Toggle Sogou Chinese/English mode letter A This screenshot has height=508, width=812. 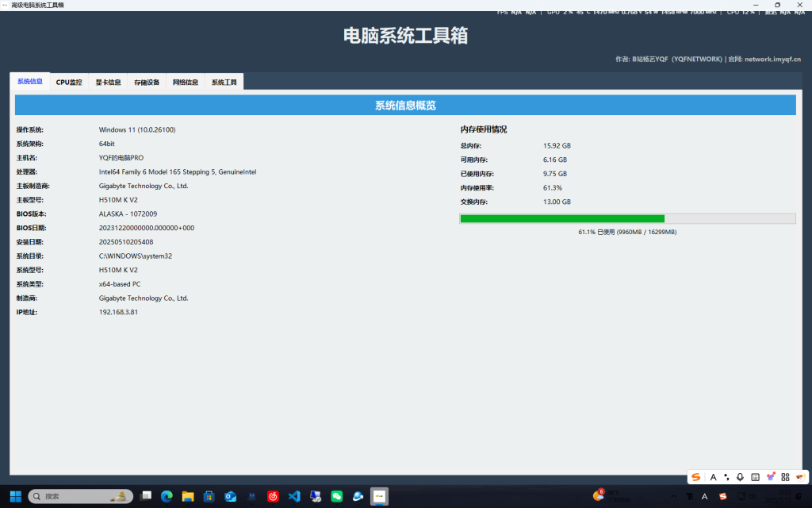click(713, 477)
